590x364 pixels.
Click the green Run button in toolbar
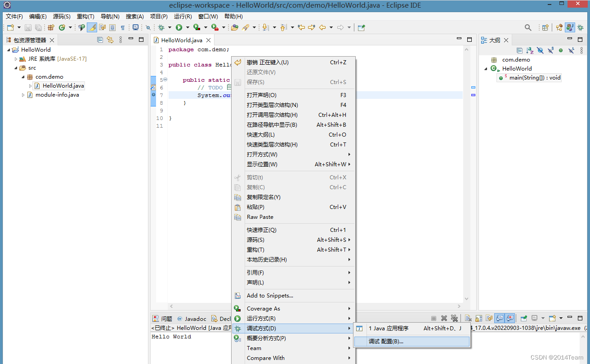click(x=179, y=27)
